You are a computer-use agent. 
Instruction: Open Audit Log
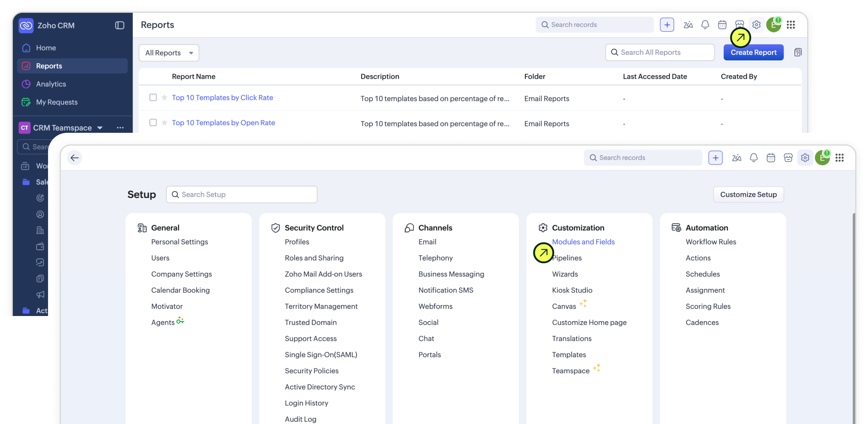(x=301, y=419)
